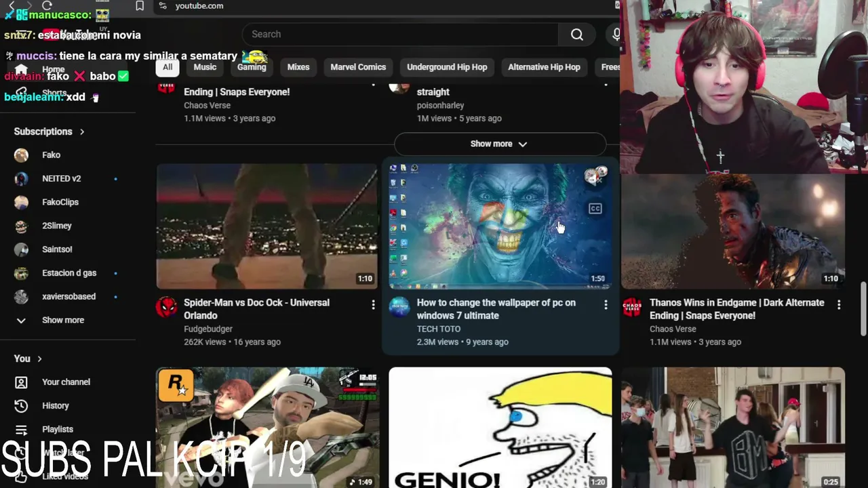Open NEITED v2 channel avatar
Screen dimensions: 868x488
21,179
